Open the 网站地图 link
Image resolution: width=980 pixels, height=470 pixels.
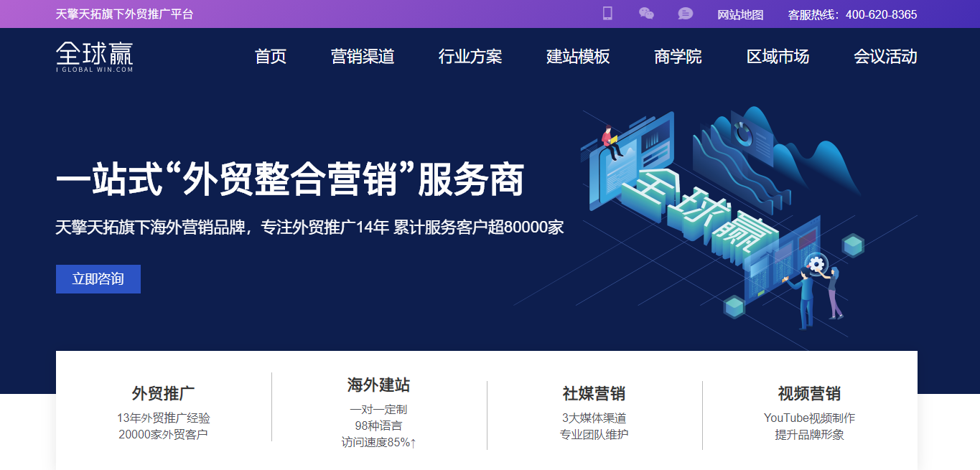click(x=740, y=14)
